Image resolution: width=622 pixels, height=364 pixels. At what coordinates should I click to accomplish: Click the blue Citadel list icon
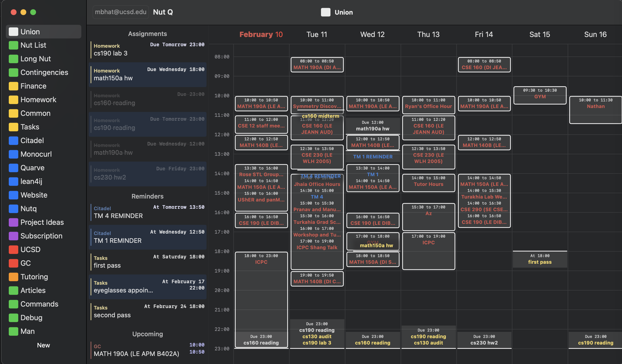[x=13, y=141]
